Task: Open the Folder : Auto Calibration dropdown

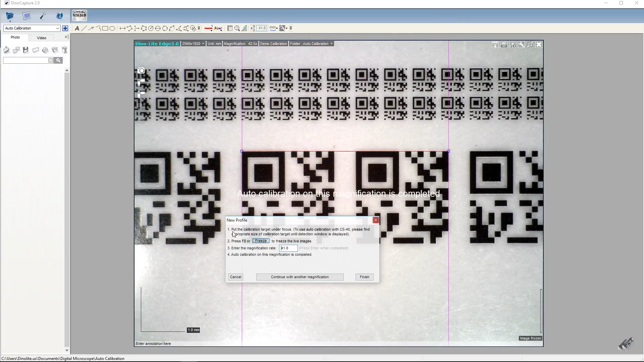Action: [311, 44]
